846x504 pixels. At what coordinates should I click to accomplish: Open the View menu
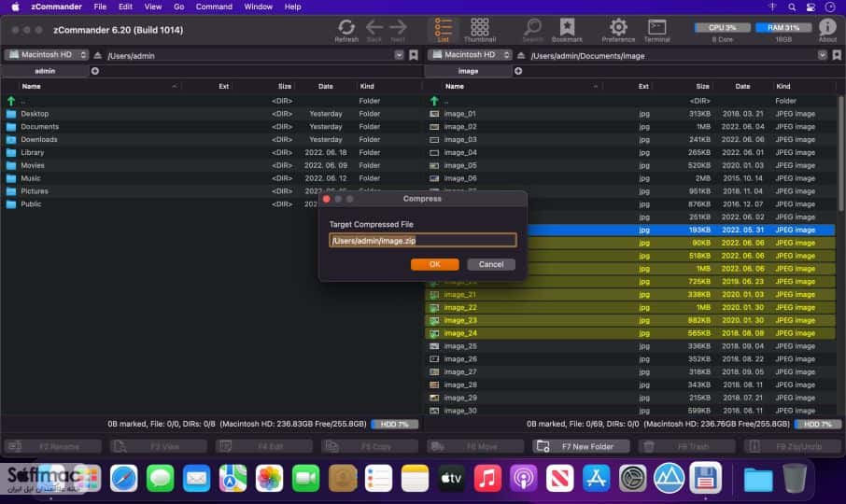tap(153, 7)
